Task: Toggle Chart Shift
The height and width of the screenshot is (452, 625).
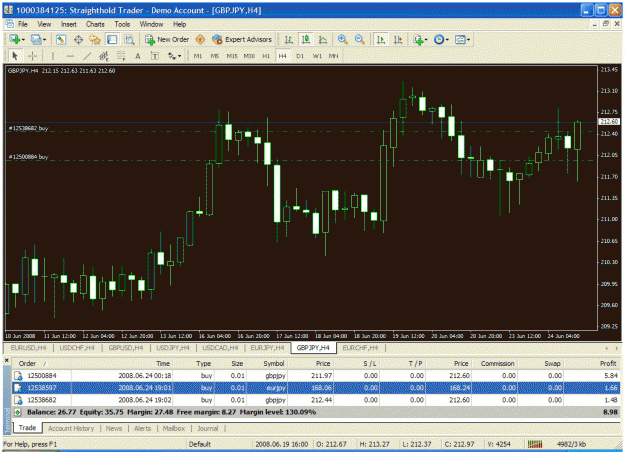Action: [398, 39]
